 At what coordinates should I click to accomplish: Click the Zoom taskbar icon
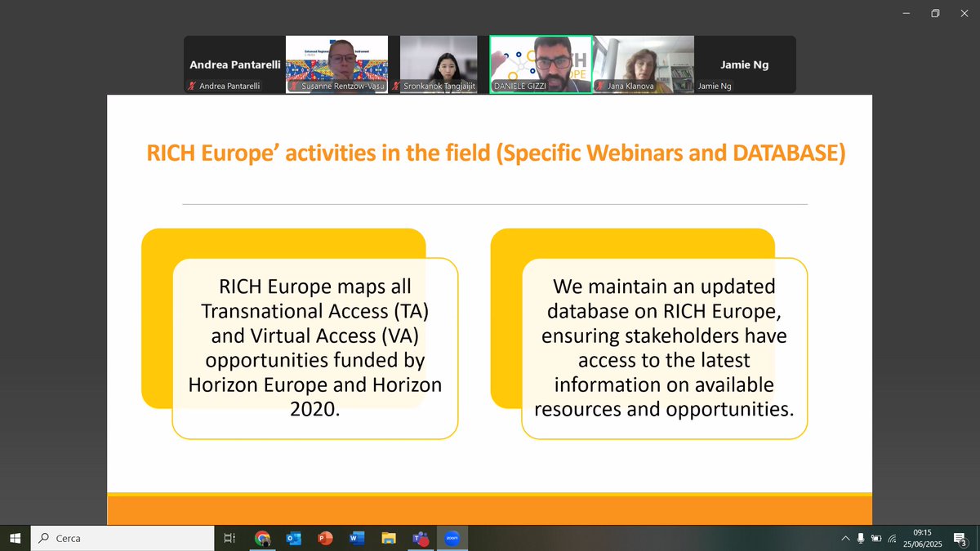452,538
